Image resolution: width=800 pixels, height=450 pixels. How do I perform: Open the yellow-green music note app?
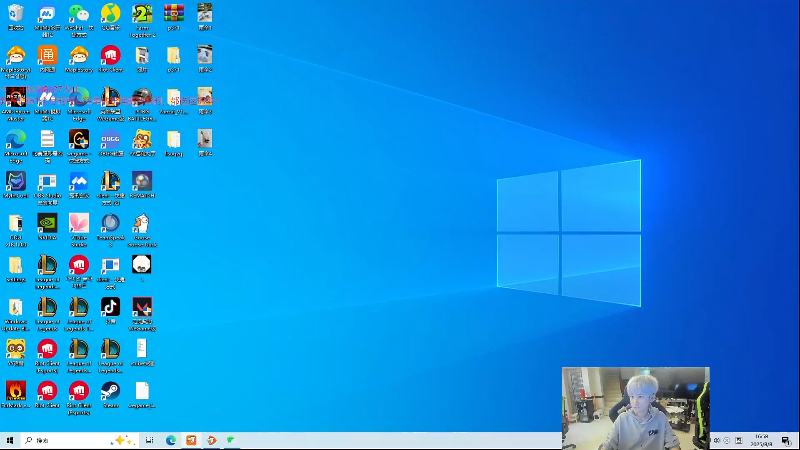[110, 13]
